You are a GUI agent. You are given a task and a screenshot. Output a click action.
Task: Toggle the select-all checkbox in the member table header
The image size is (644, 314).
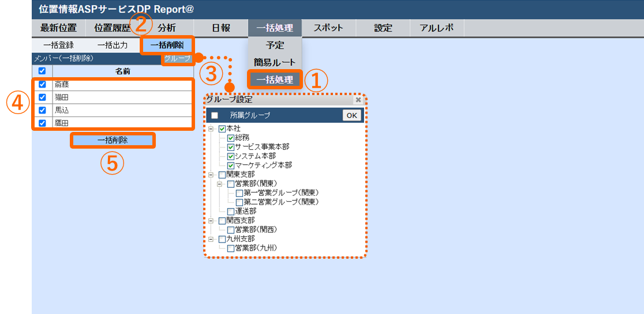point(42,71)
